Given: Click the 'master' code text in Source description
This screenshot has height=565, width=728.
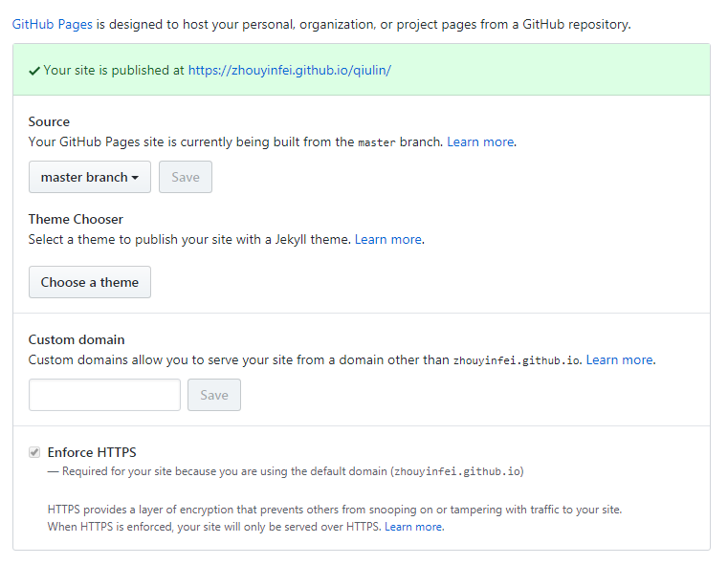Looking at the screenshot, I should [377, 142].
